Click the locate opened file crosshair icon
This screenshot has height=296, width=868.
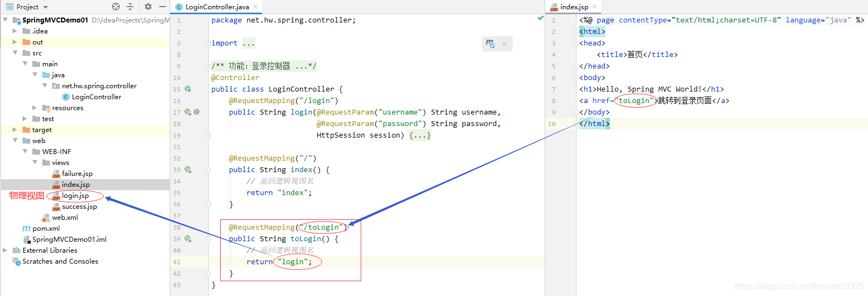pos(116,7)
